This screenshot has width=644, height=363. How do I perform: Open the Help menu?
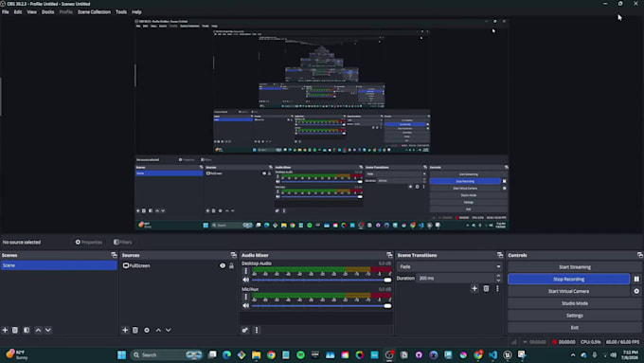click(136, 12)
